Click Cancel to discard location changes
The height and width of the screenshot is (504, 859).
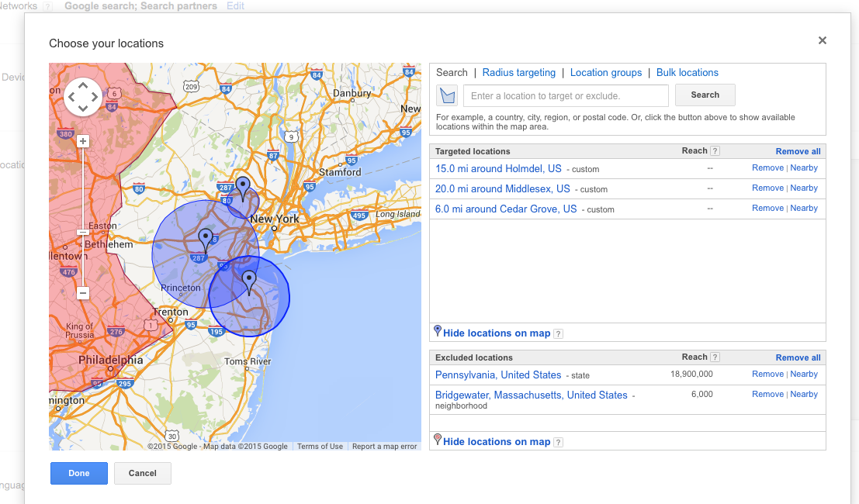[x=142, y=474]
